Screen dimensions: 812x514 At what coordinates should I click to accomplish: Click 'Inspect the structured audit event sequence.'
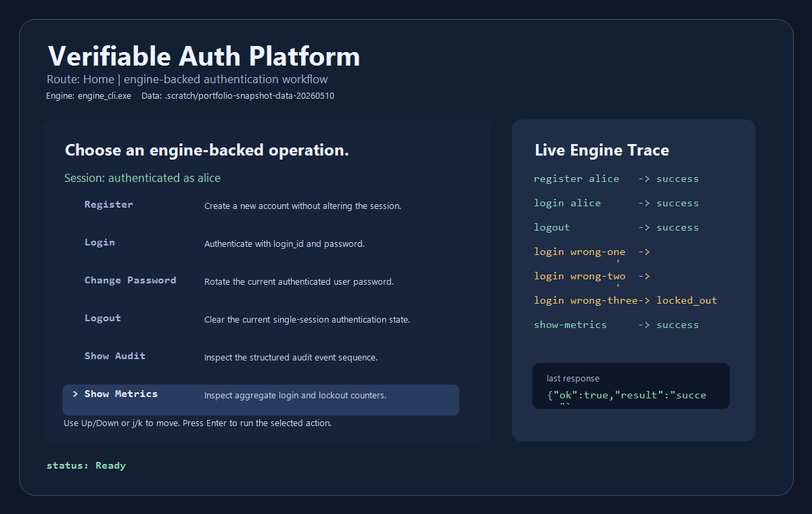click(291, 357)
